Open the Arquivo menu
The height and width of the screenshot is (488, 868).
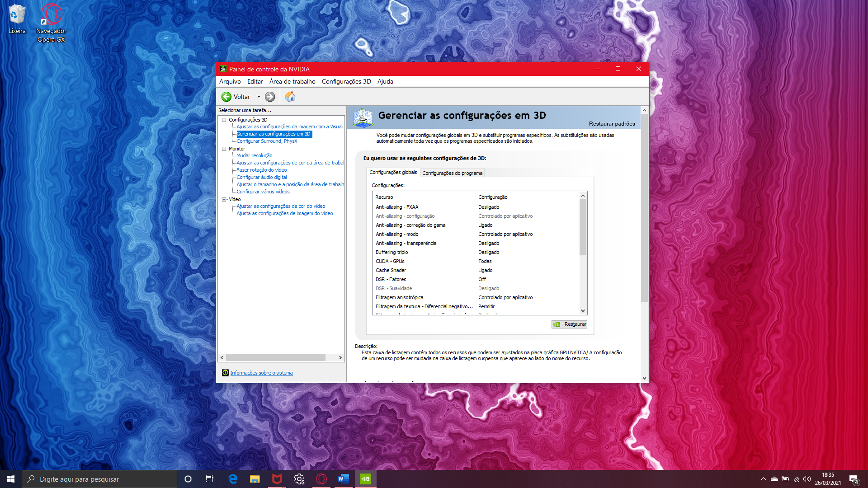click(x=230, y=81)
